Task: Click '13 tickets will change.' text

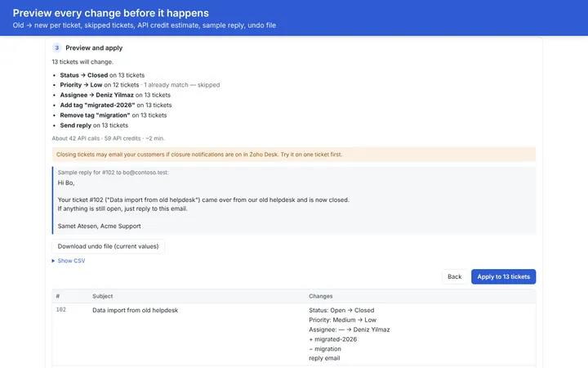Action: pos(82,61)
